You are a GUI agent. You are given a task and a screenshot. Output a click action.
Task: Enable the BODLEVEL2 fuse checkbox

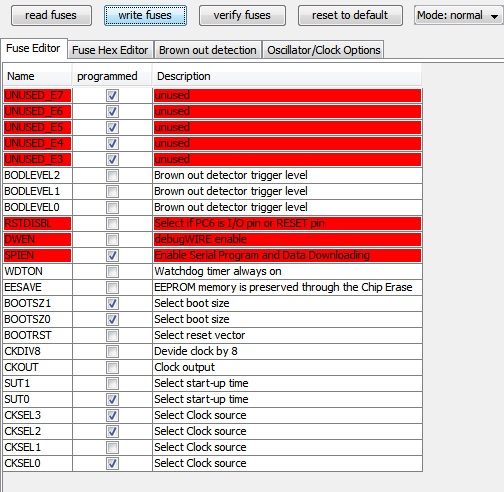(112, 175)
